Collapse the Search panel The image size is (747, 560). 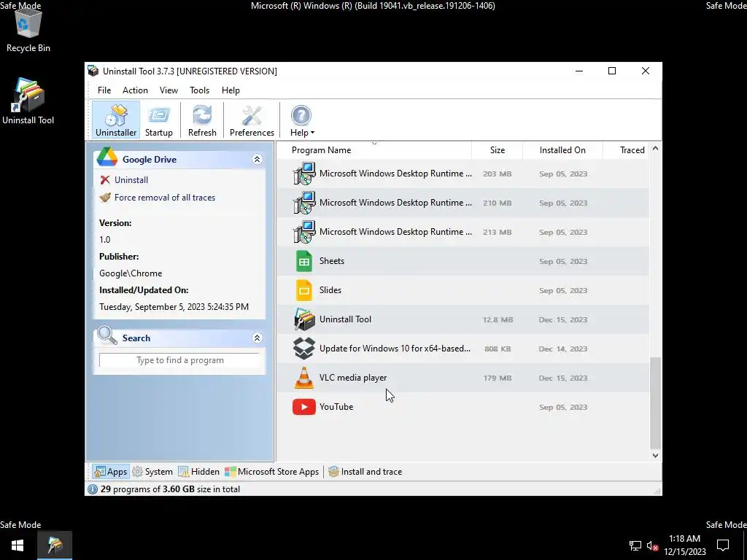pos(257,338)
